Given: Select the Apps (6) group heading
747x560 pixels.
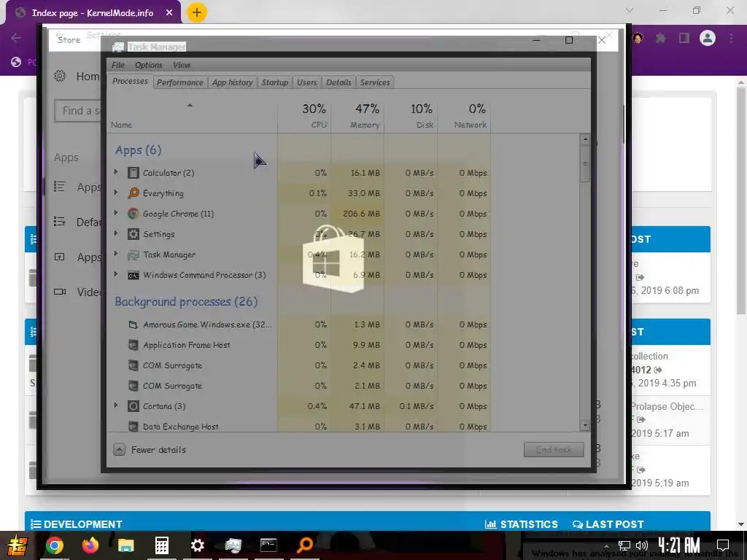Looking at the screenshot, I should tap(138, 150).
